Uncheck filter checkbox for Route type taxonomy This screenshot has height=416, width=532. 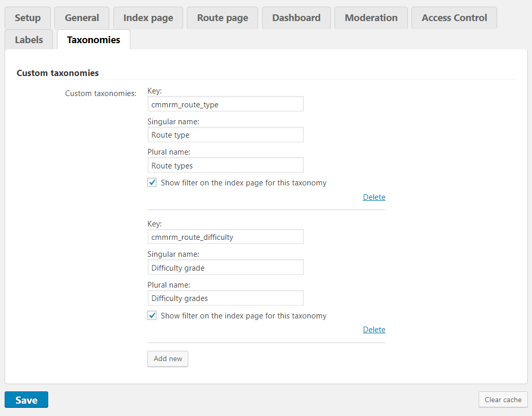(x=152, y=183)
